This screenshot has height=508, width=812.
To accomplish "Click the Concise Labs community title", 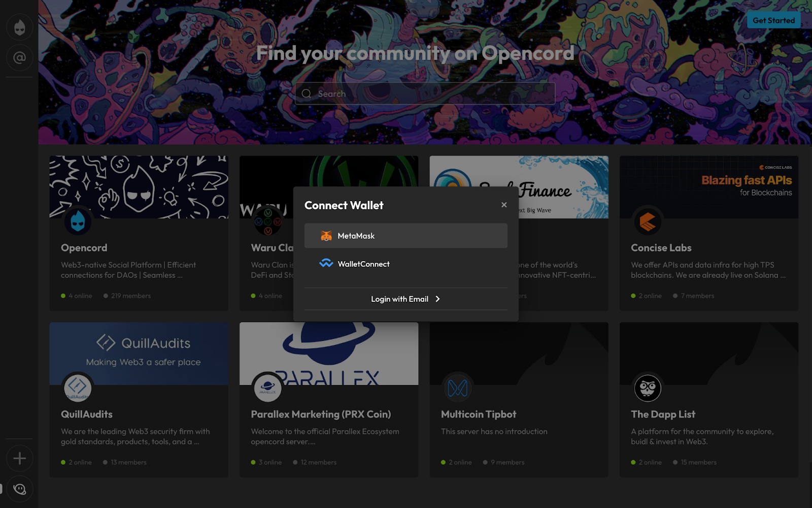I will pyautogui.click(x=661, y=248).
